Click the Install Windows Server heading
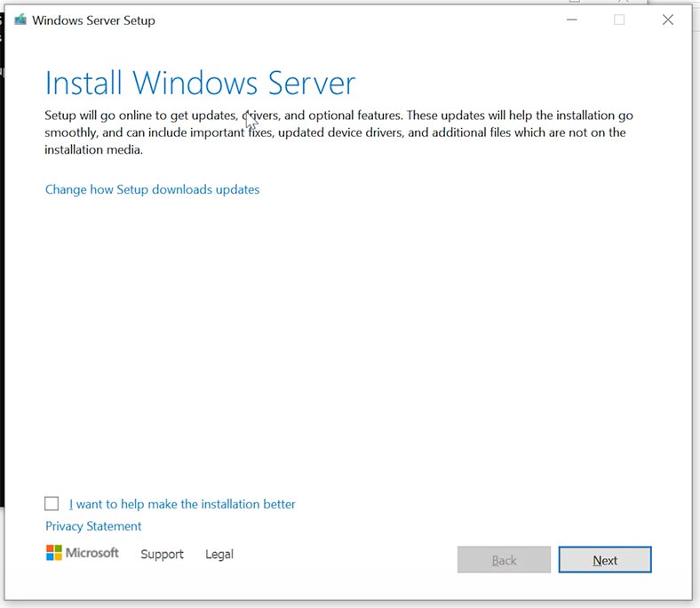700x608 pixels. coord(201,83)
